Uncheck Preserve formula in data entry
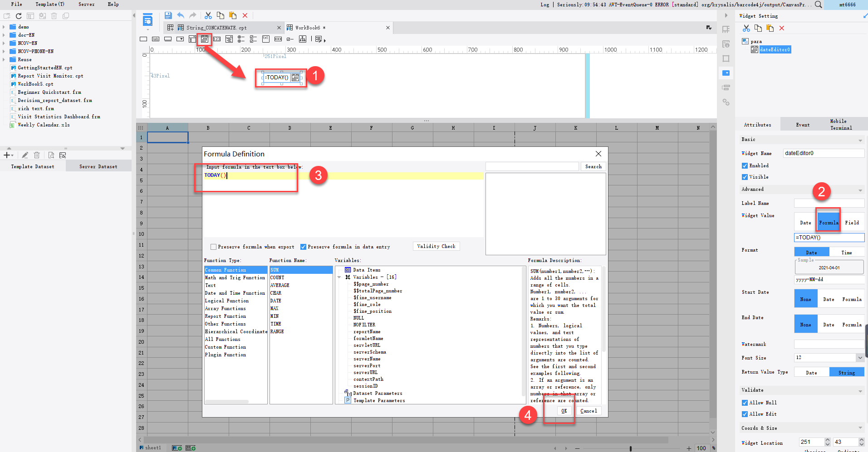 pyautogui.click(x=303, y=247)
